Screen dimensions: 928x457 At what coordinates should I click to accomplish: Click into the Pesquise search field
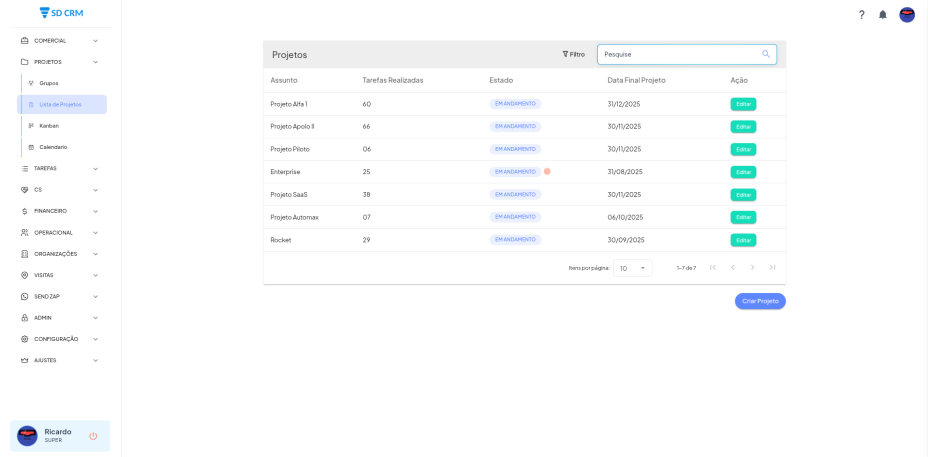[x=678, y=54]
